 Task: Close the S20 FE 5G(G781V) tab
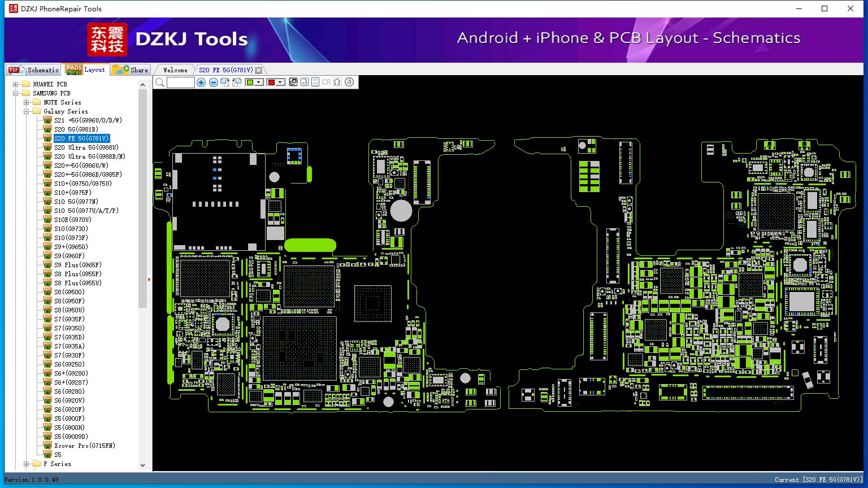click(x=259, y=70)
